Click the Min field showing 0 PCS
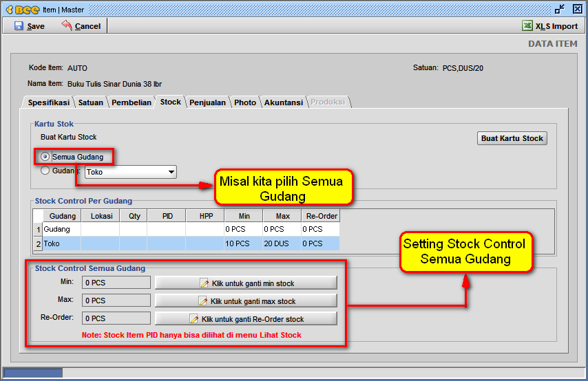The image size is (588, 381). coord(116,283)
